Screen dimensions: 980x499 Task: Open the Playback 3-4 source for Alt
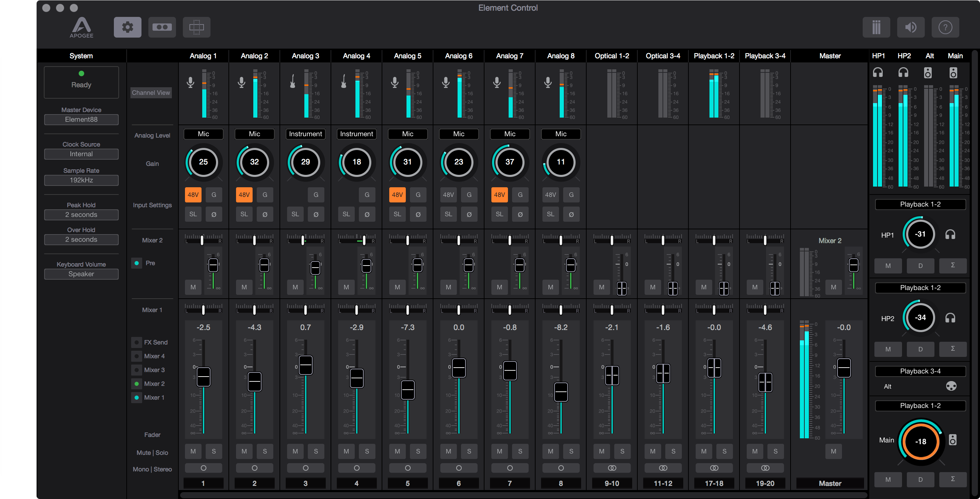(x=920, y=371)
